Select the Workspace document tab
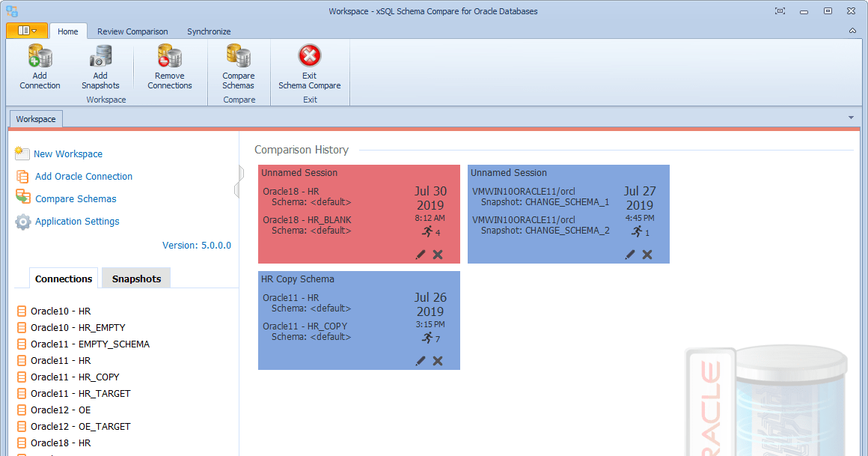868x456 pixels. (36, 119)
